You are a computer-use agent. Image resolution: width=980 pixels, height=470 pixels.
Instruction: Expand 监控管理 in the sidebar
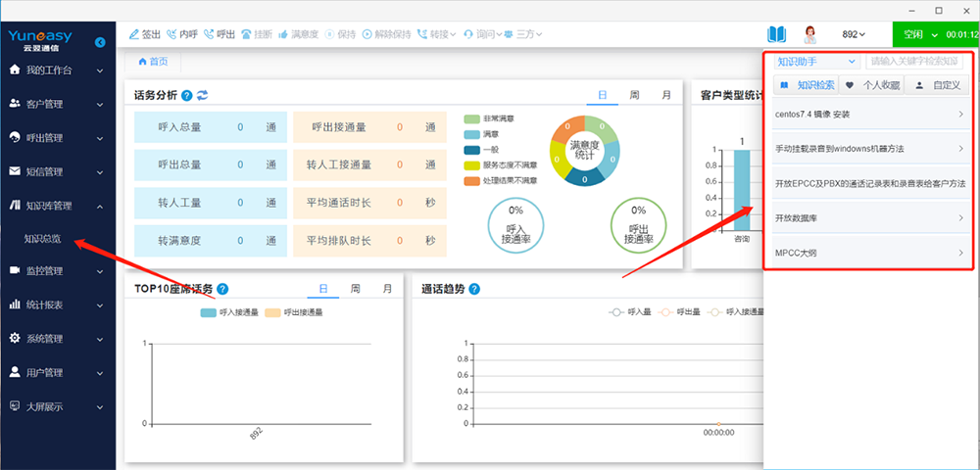(58, 271)
